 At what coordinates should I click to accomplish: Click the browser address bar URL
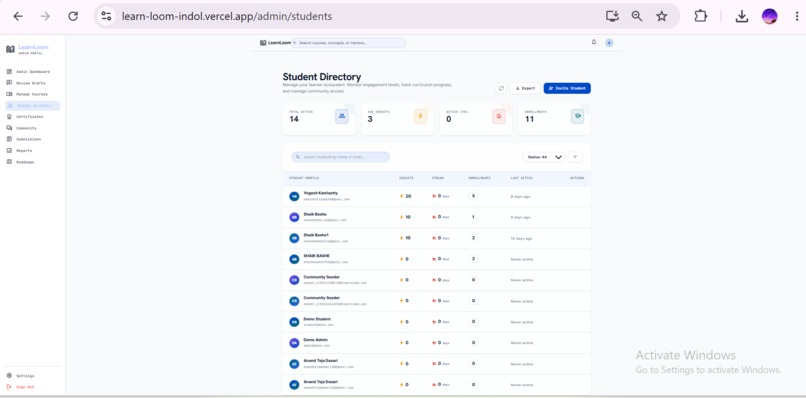227,16
